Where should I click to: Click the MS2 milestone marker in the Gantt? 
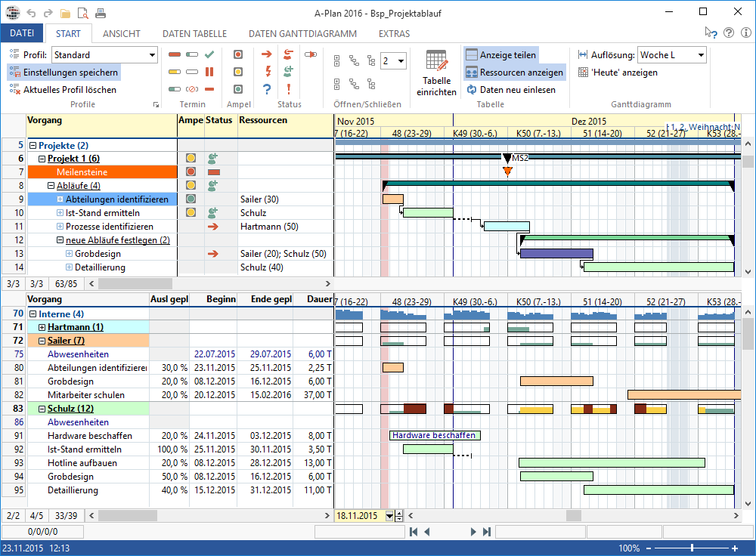click(x=507, y=158)
